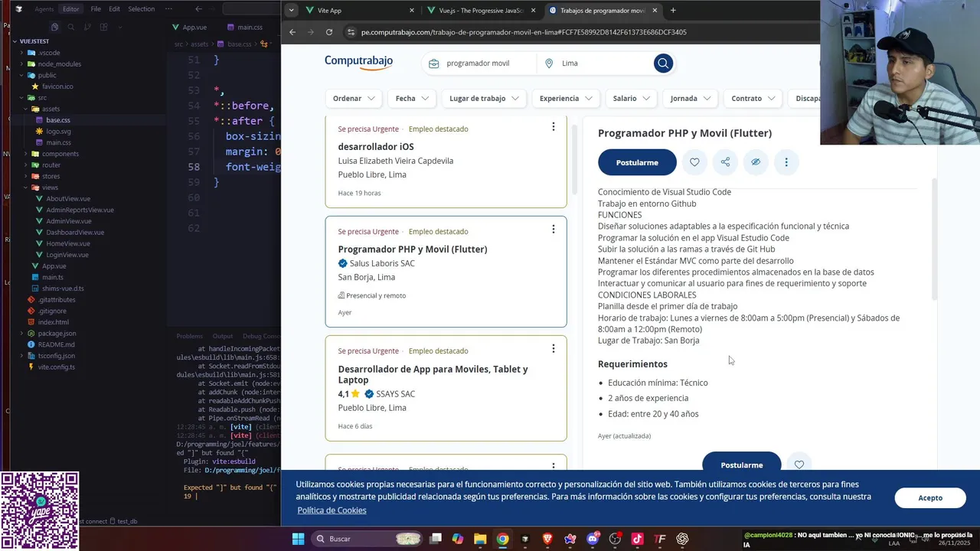This screenshot has height=551, width=980.
Task: Switch to Agents mode in editor
Action: click(x=44, y=9)
